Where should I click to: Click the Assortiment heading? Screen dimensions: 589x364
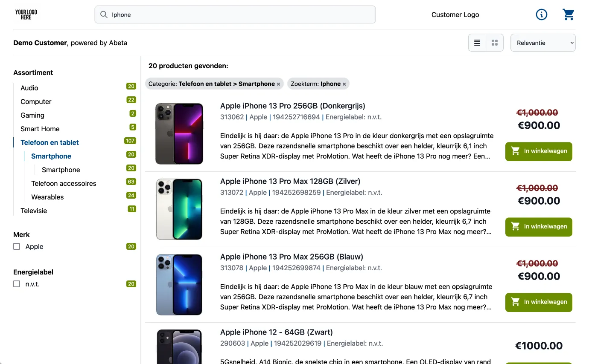(33, 73)
